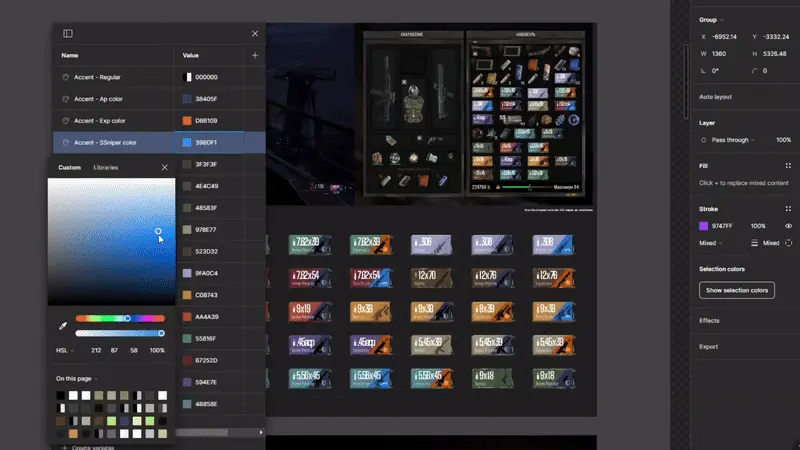Click the stroke weight lines icon
Image resolution: width=800 pixels, height=450 pixels.
[754, 243]
